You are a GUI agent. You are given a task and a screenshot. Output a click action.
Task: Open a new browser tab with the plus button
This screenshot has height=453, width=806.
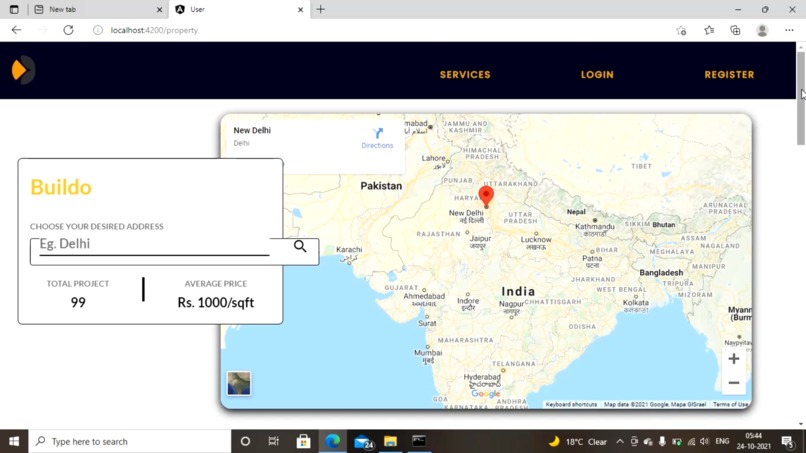click(x=321, y=9)
